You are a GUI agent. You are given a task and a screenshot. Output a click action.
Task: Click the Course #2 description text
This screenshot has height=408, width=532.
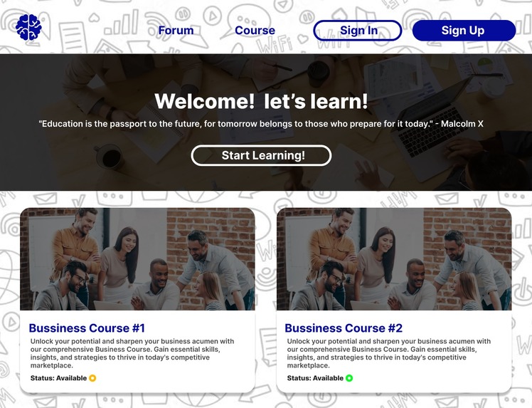point(389,353)
